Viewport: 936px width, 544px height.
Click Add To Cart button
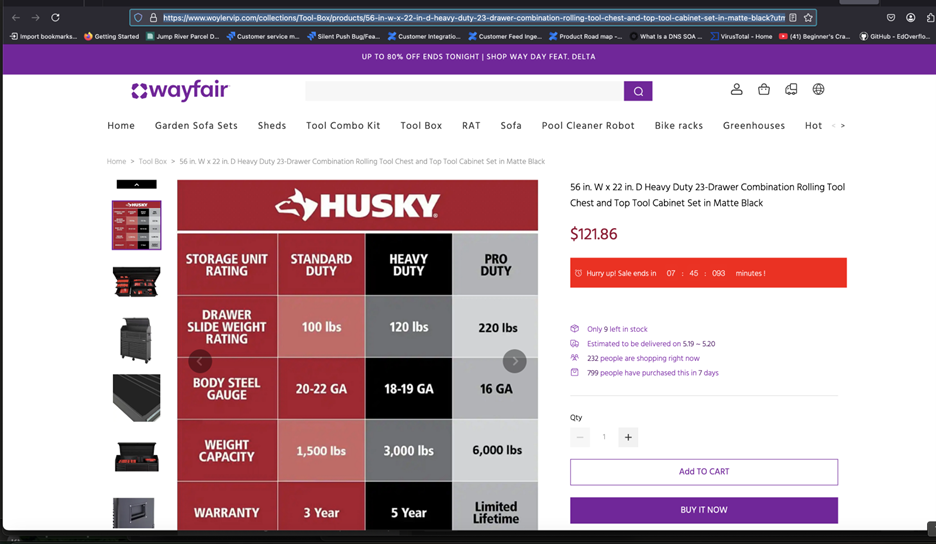pos(704,472)
